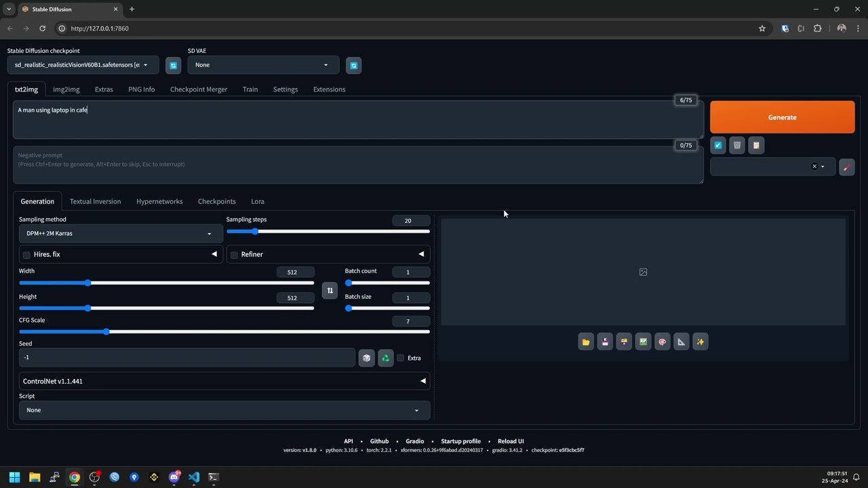868x488 pixels.
Task: Open the Startup profile link
Action: pyautogui.click(x=461, y=441)
